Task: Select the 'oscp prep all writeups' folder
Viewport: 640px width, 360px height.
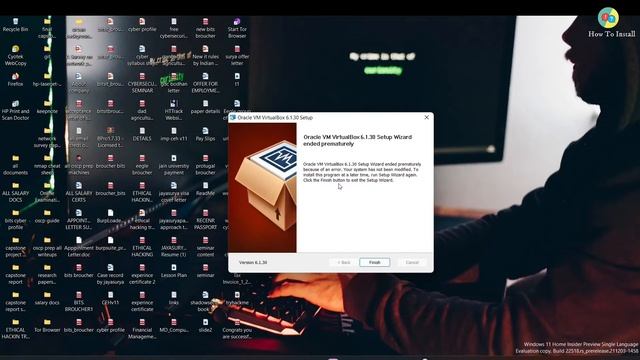Action: 47,247
